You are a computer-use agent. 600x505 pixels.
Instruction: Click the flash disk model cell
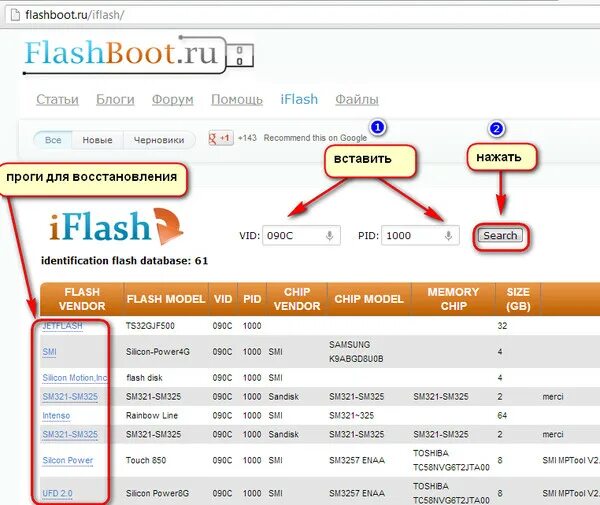[144, 378]
